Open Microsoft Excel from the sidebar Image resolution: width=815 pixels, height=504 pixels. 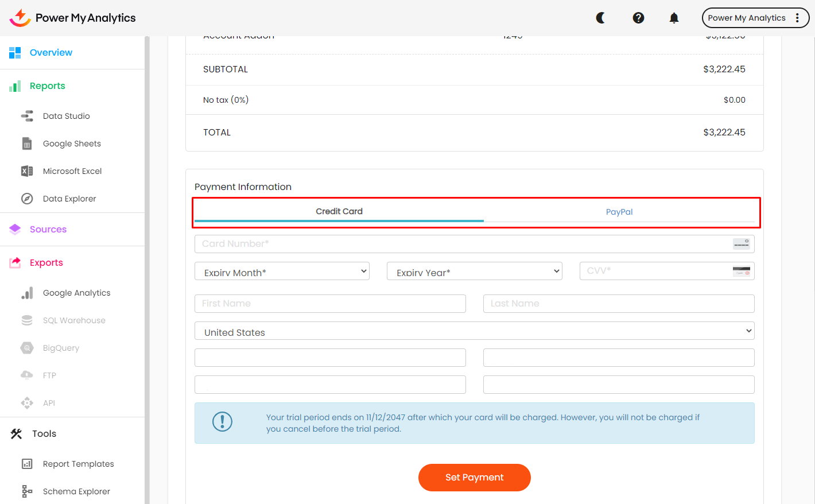pyautogui.click(x=72, y=171)
